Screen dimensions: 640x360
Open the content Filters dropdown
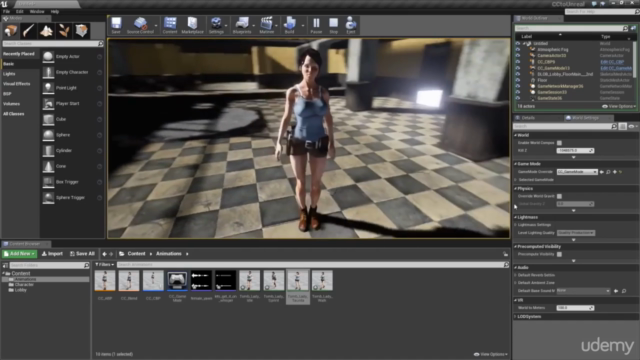pyautogui.click(x=104, y=264)
